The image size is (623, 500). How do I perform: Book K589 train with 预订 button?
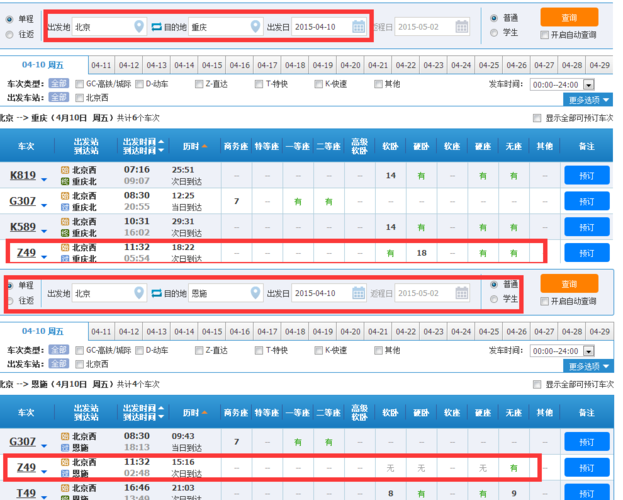[587, 227]
